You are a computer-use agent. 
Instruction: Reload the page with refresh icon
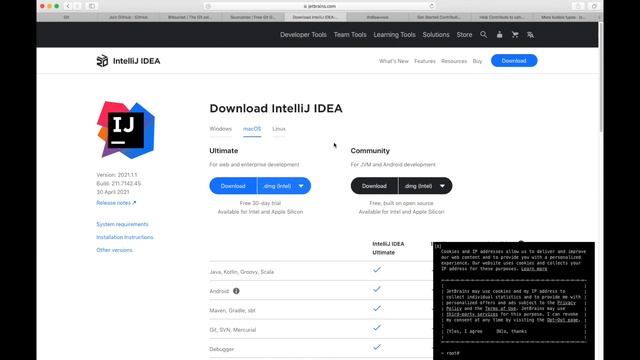(x=431, y=6)
